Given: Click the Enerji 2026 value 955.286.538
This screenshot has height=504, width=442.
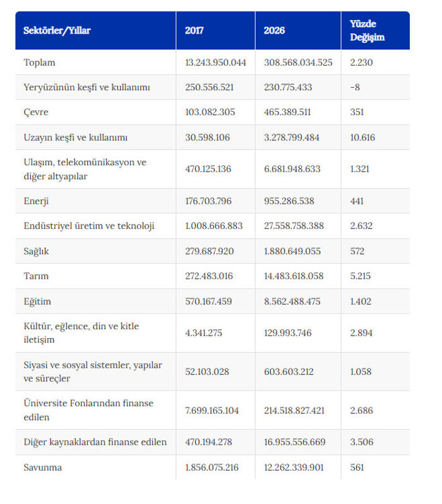Looking at the screenshot, I should click(x=289, y=201).
